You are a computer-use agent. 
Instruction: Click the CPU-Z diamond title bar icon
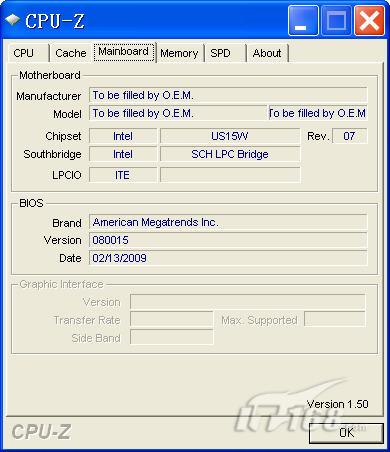[x=12, y=20]
